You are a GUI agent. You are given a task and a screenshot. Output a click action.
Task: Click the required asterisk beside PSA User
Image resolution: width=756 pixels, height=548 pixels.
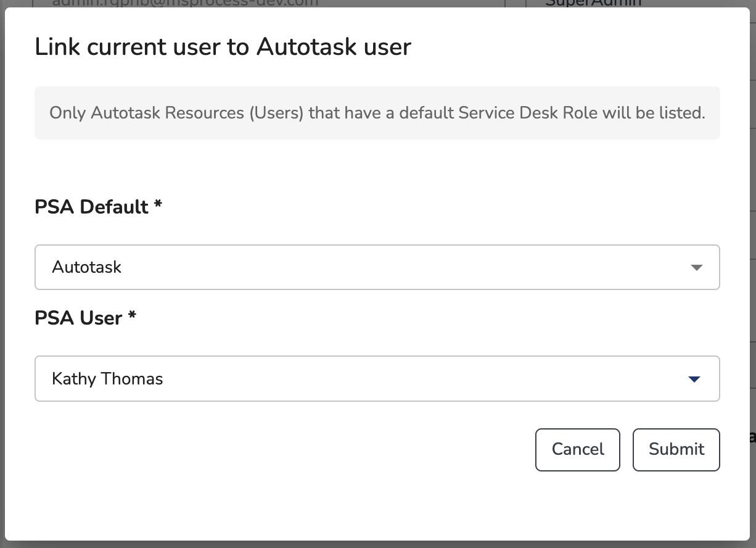[x=132, y=315]
